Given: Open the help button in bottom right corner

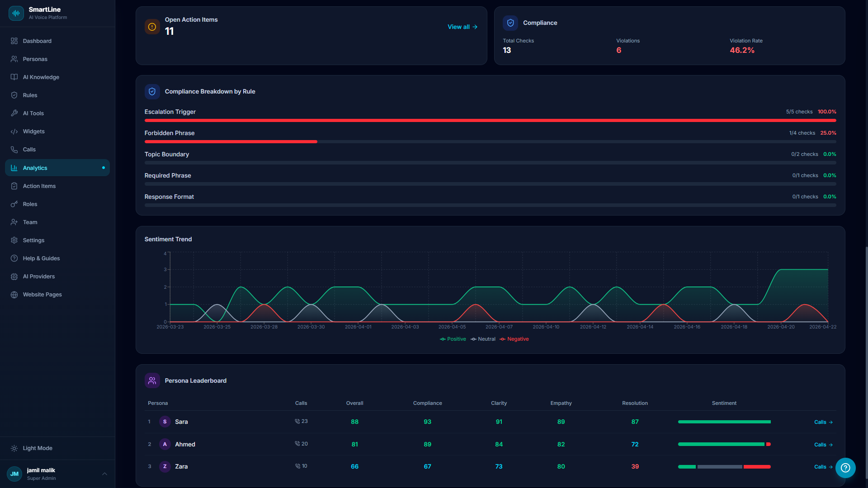Looking at the screenshot, I should (846, 468).
